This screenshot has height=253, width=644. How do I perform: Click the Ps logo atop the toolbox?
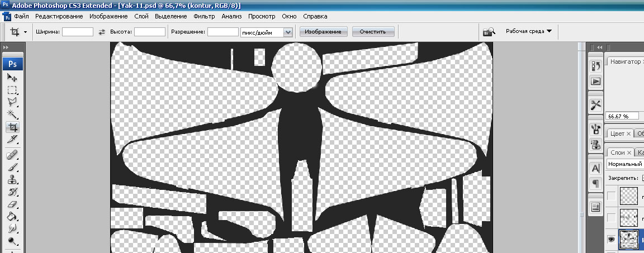click(13, 64)
